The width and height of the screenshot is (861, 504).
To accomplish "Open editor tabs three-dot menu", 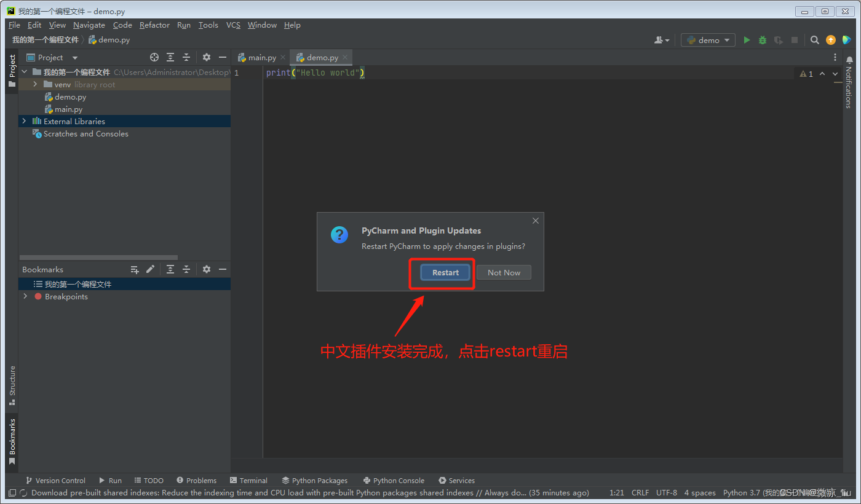I will 835,57.
